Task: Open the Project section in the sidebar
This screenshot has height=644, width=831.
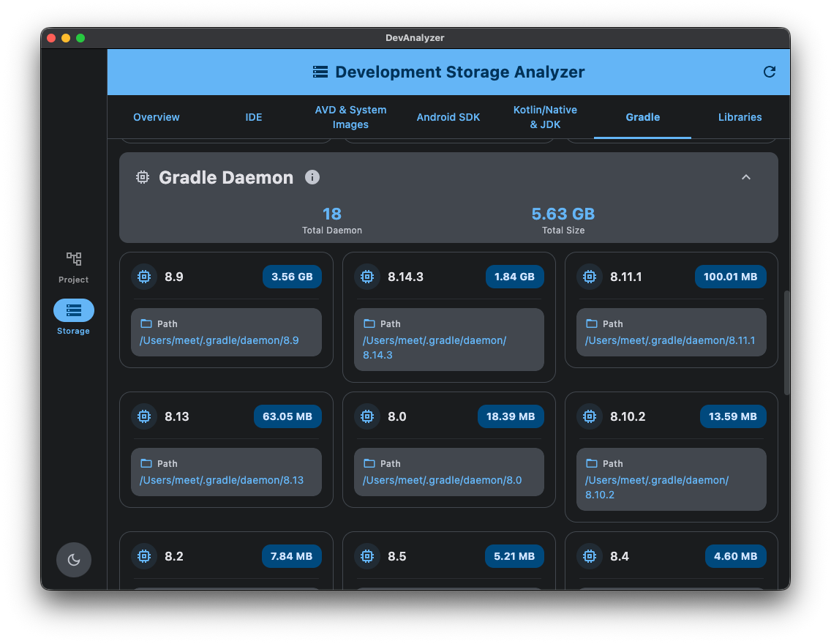Action: [74, 268]
